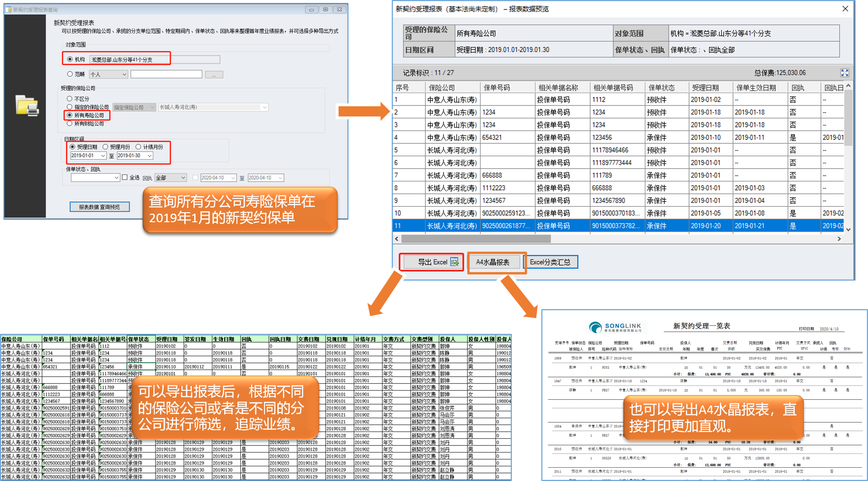Screen dimensions: 868x481
Task: Select the 受理月份 radio option
Action: 105,147
